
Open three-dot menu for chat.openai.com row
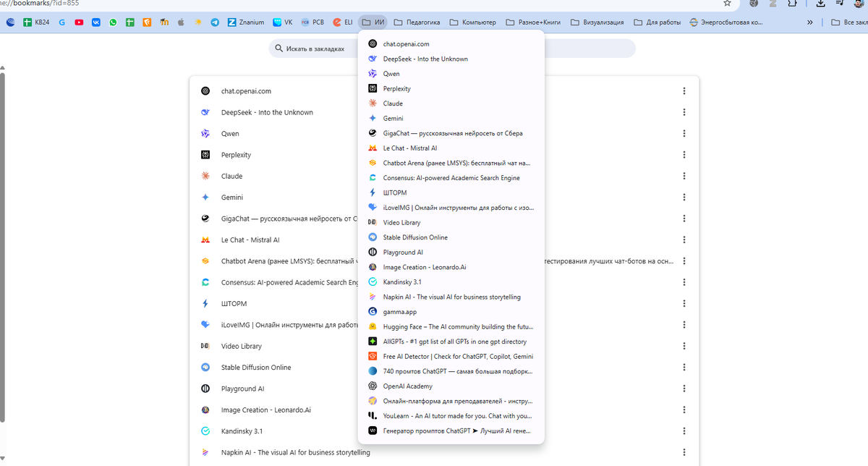(x=684, y=91)
